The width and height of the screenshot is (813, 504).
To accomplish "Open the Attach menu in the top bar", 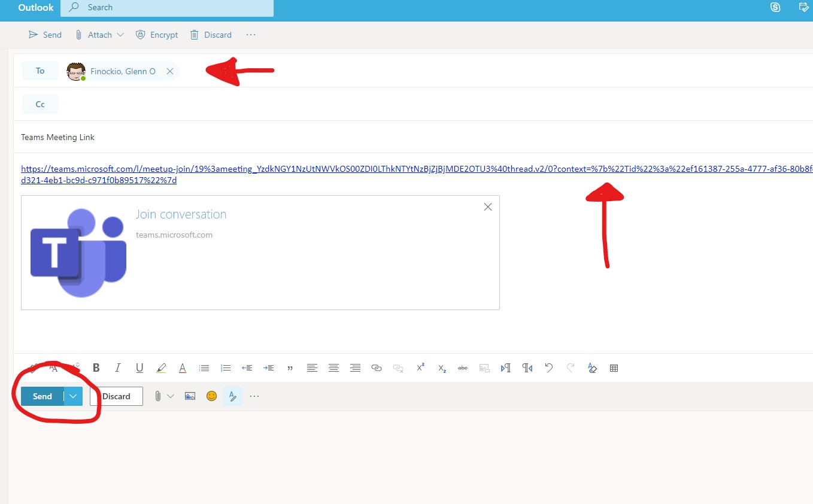I will (99, 35).
